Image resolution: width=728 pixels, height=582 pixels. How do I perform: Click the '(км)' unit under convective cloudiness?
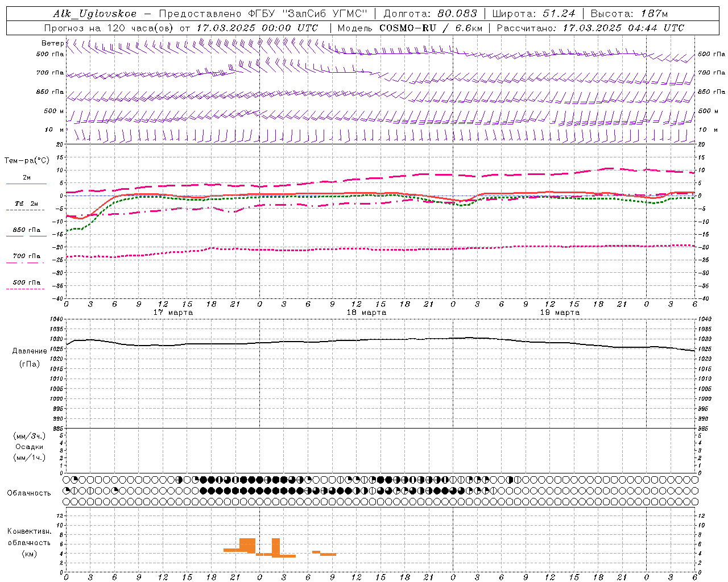tap(30, 554)
